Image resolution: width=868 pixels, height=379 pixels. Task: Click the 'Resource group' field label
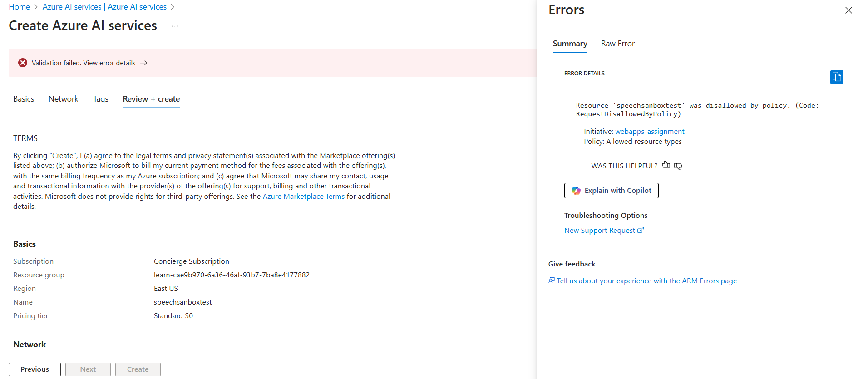[39, 275]
